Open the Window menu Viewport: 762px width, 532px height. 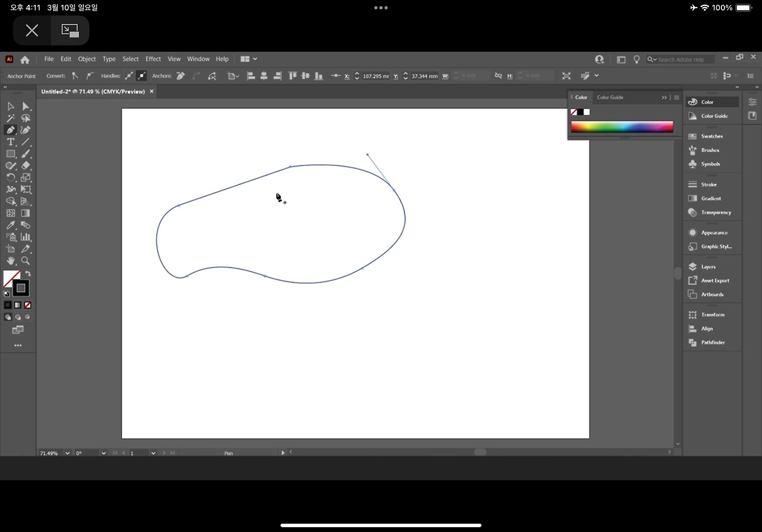point(198,60)
